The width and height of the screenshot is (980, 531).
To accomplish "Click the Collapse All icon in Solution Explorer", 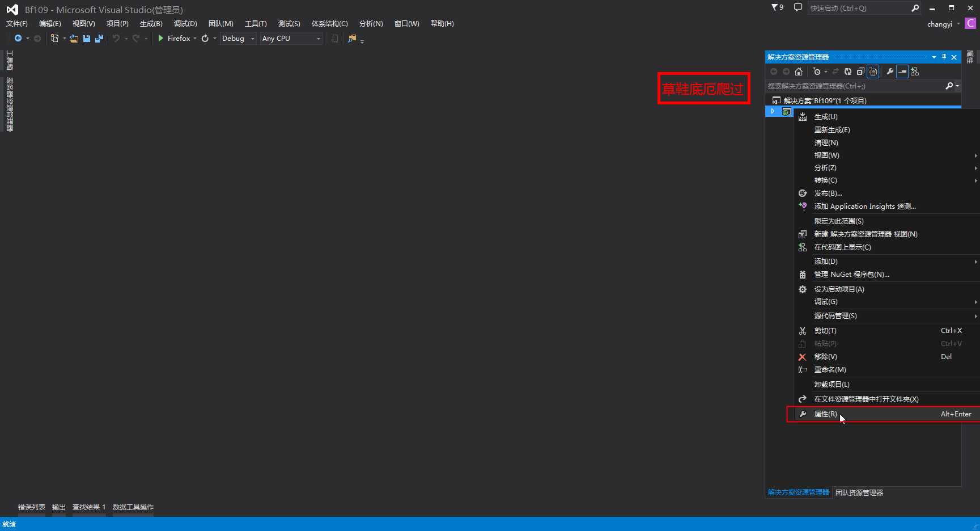I will 860,71.
